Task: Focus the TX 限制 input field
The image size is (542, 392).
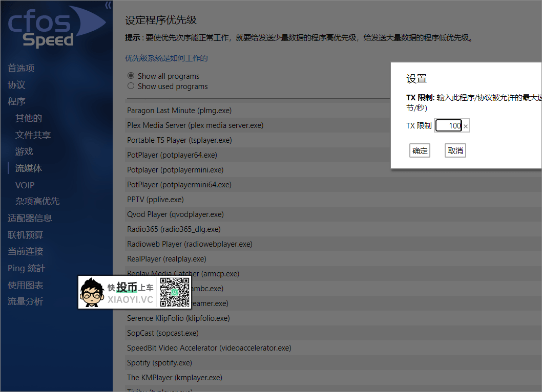Action: coord(449,126)
